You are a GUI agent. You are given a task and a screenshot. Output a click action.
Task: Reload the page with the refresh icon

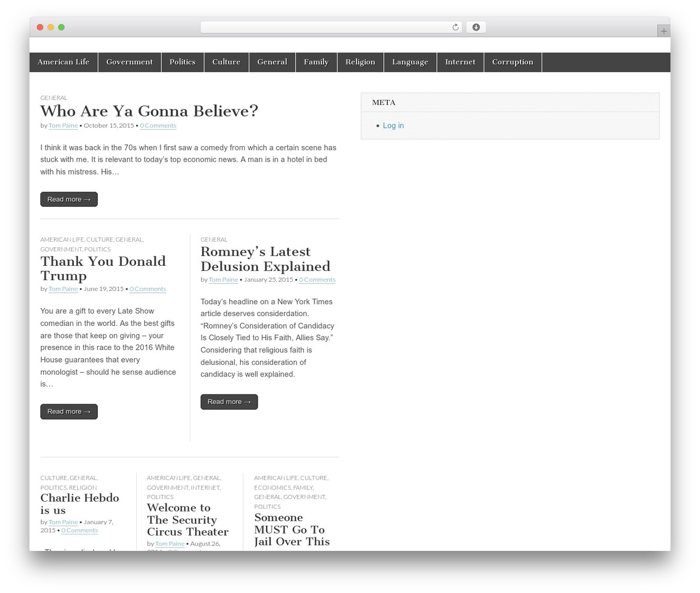pos(455,27)
